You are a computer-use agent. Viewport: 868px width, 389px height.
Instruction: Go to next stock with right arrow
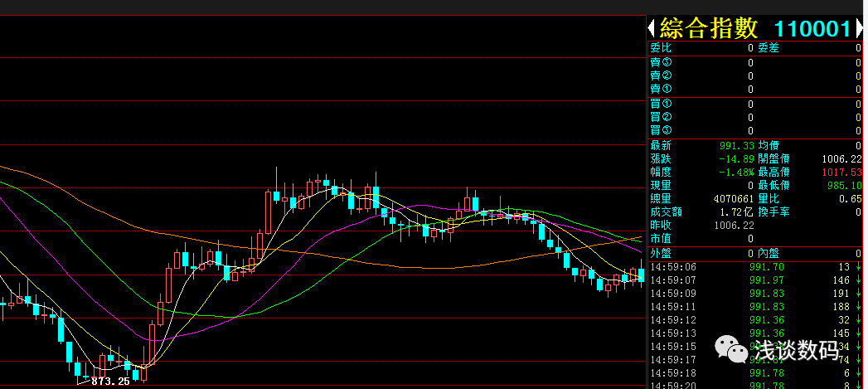[859, 27]
